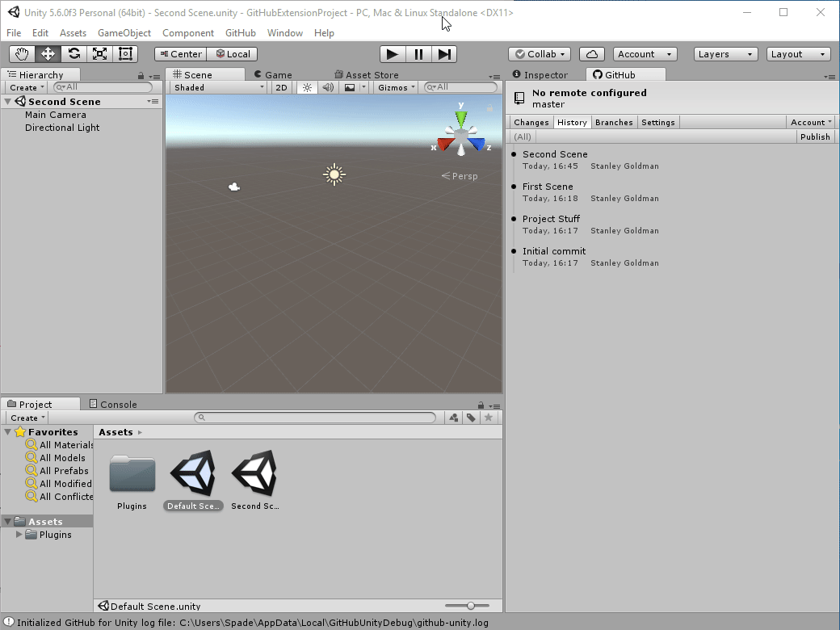Select the Scale tool

point(99,54)
